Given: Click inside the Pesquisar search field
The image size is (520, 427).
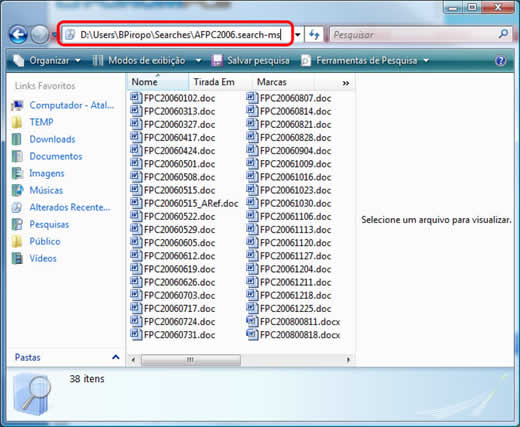Looking at the screenshot, I should pyautogui.click(x=413, y=34).
